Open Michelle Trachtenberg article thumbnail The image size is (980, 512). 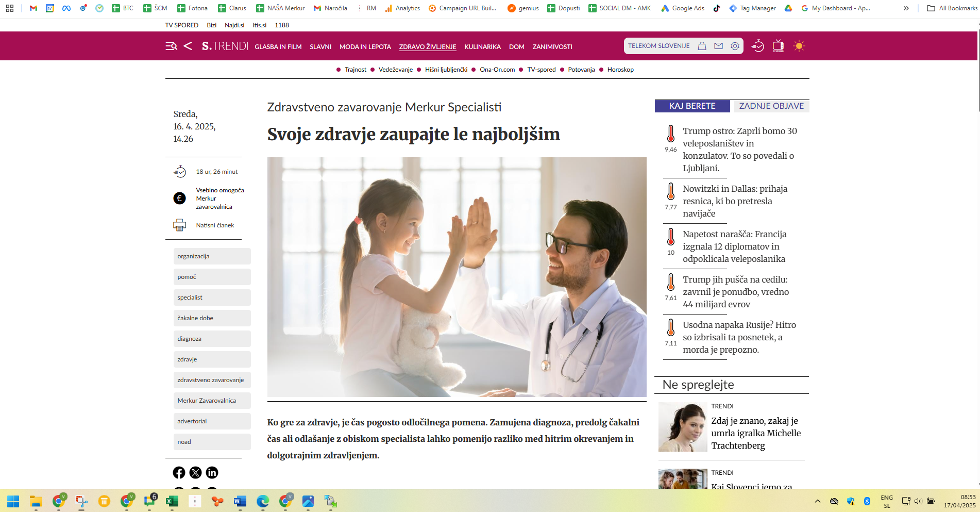683,427
